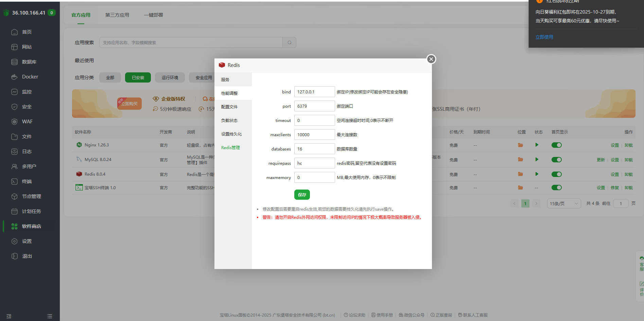Toggle Nginx homepage display switch
644x321 pixels.
point(556,145)
